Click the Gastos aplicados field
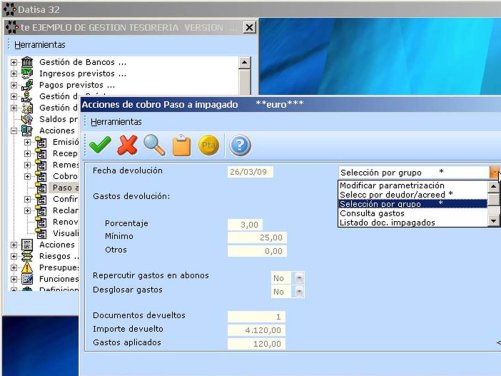 click(x=256, y=344)
